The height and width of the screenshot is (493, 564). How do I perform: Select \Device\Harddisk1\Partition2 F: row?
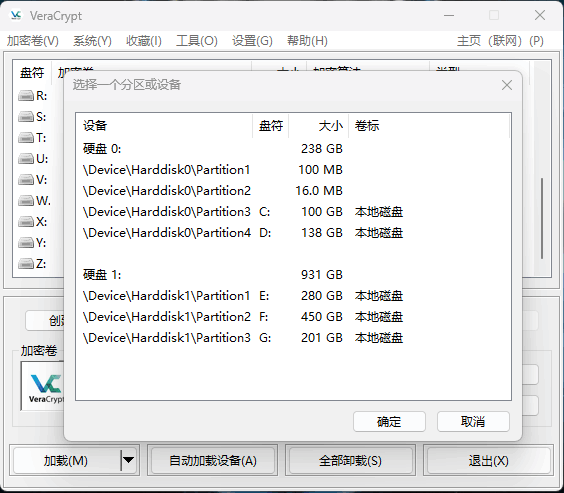(293, 317)
